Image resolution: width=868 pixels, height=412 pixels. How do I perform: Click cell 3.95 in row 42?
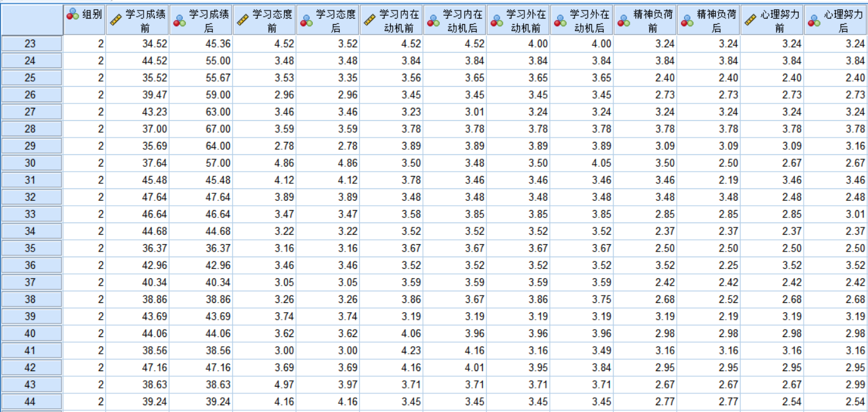pyautogui.click(x=518, y=368)
